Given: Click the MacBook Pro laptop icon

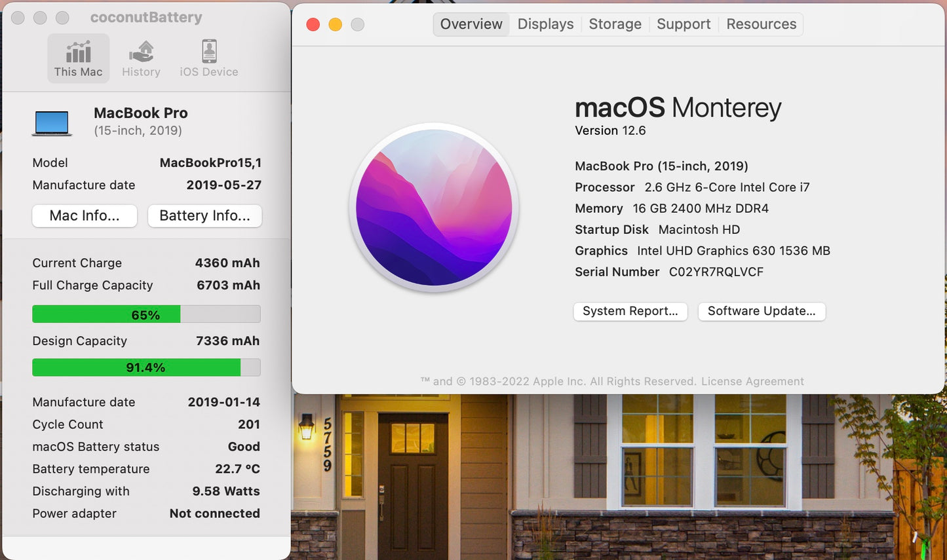Looking at the screenshot, I should click(52, 122).
